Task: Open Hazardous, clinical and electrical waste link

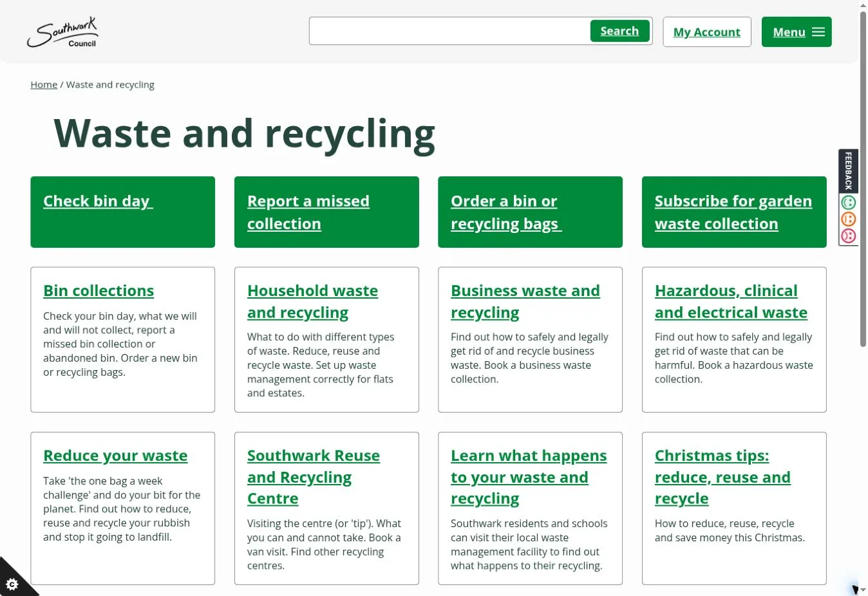Action: pyautogui.click(x=731, y=302)
